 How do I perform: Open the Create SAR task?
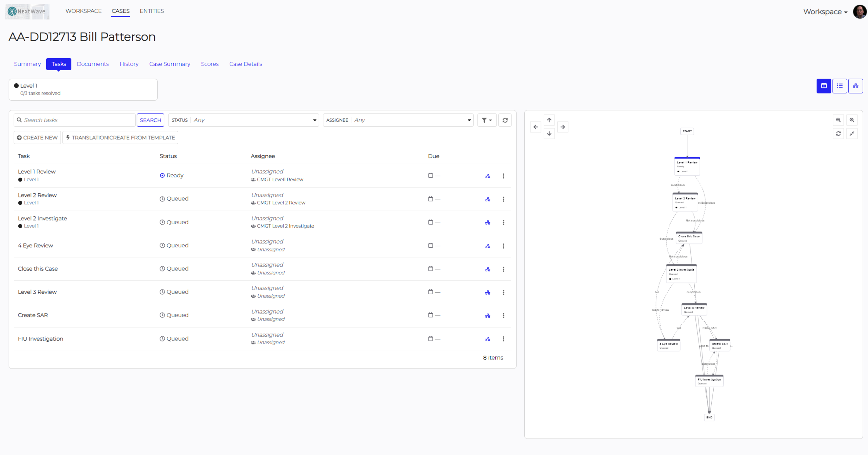pyautogui.click(x=33, y=315)
